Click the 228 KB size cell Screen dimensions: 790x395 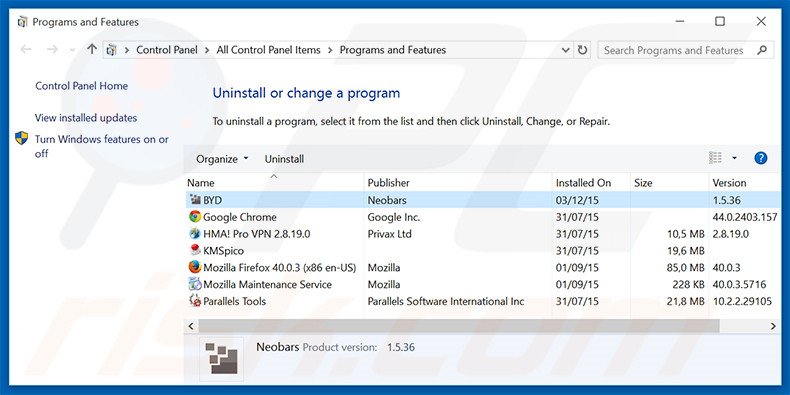click(x=688, y=284)
